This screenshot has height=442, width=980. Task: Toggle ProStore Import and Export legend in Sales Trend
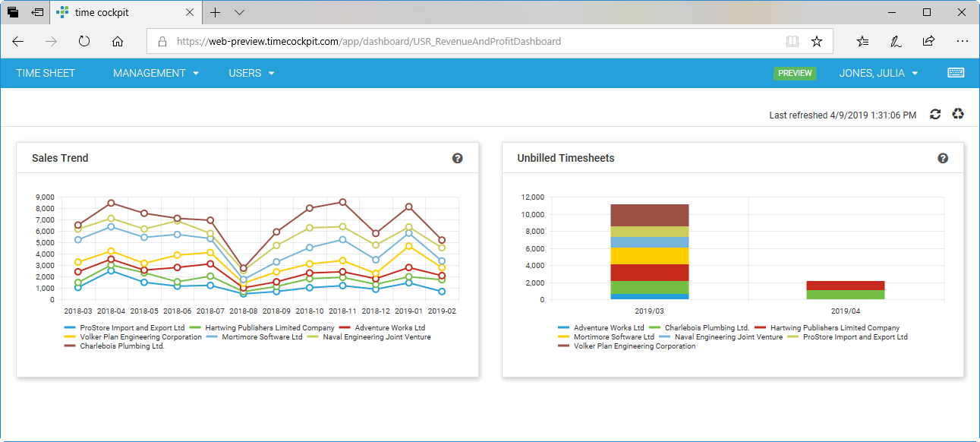124,328
